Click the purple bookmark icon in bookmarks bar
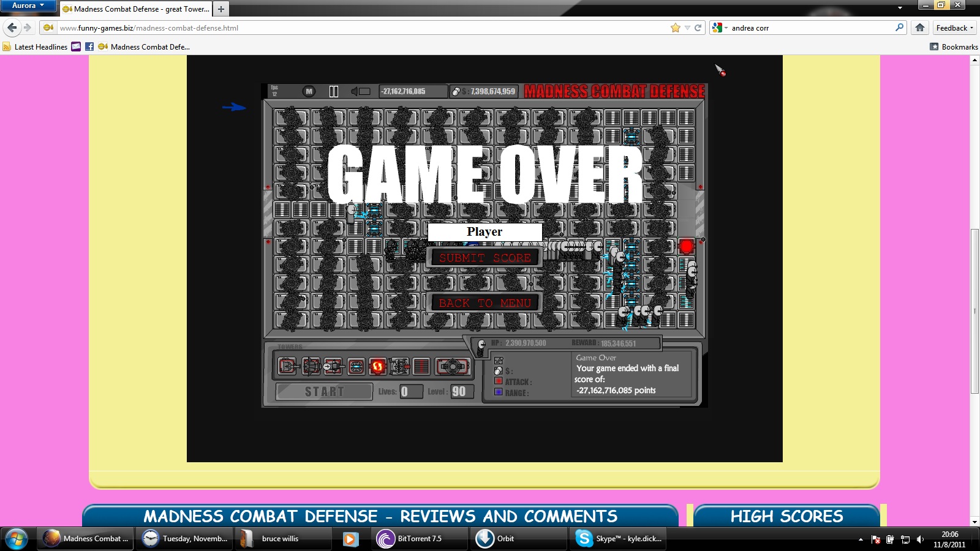The image size is (980, 551). [x=76, y=47]
